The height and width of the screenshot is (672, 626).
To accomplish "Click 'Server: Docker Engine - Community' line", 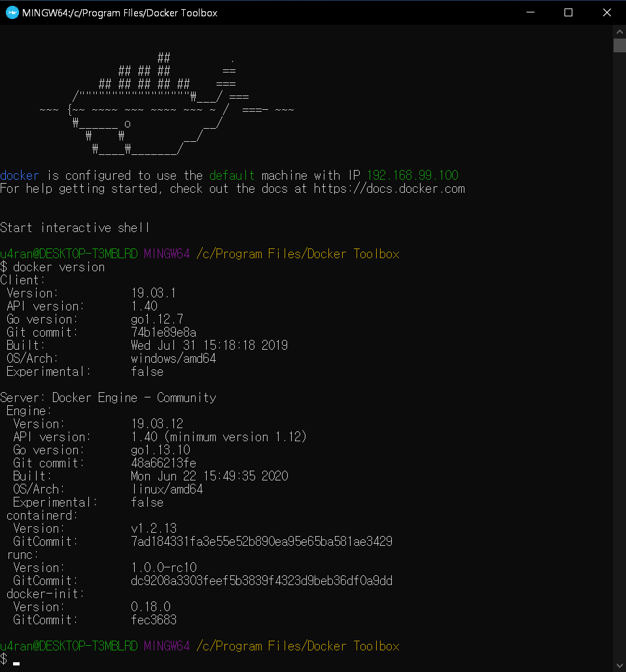I will pyautogui.click(x=108, y=397).
